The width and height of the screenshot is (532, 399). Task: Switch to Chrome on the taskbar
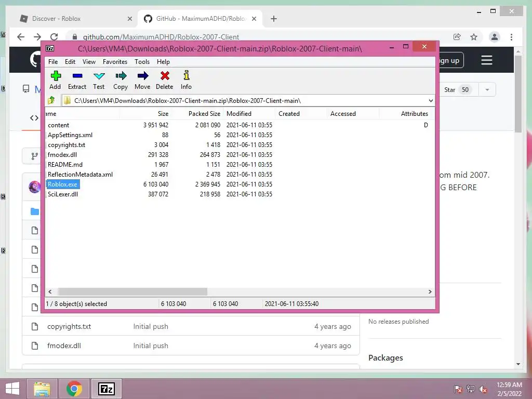[74, 389]
